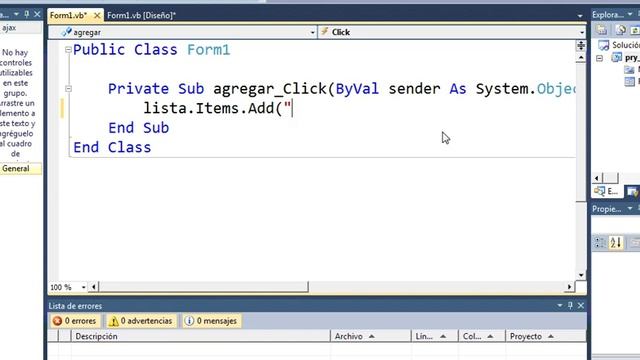Sort error list by Lín... column

click(435, 336)
